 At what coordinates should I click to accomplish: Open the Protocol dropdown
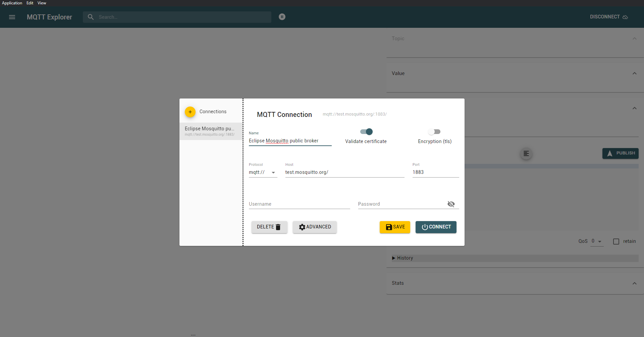263,172
